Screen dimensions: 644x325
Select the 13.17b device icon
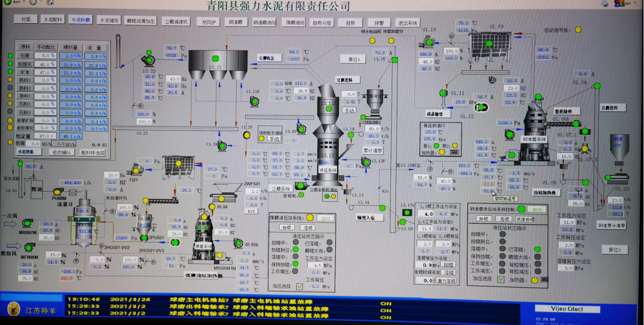click(408, 212)
